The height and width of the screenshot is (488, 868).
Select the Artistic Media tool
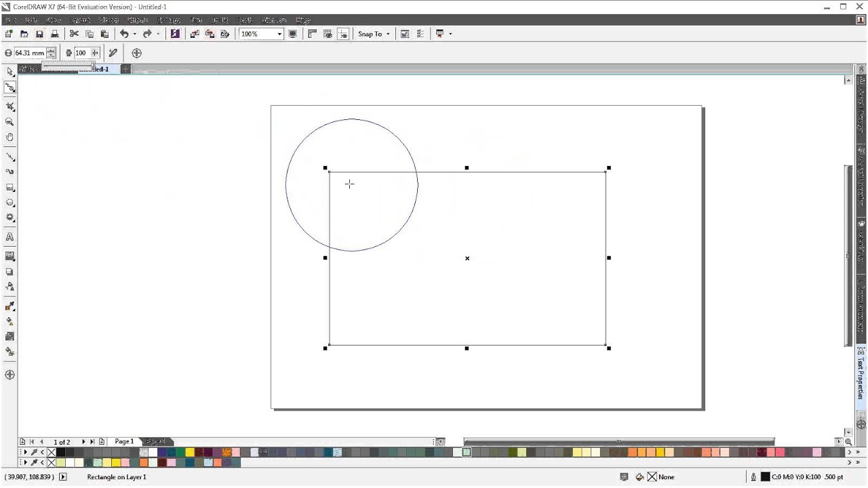(9, 171)
